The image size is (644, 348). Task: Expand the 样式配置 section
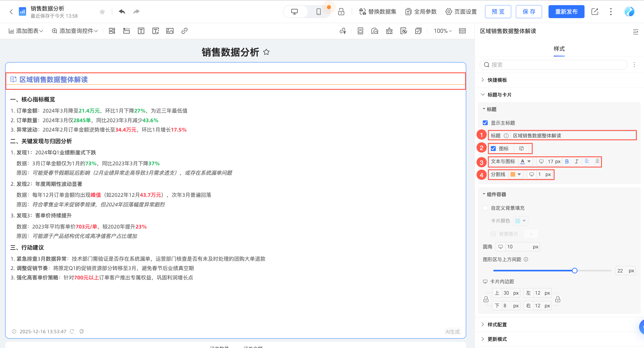click(497, 325)
